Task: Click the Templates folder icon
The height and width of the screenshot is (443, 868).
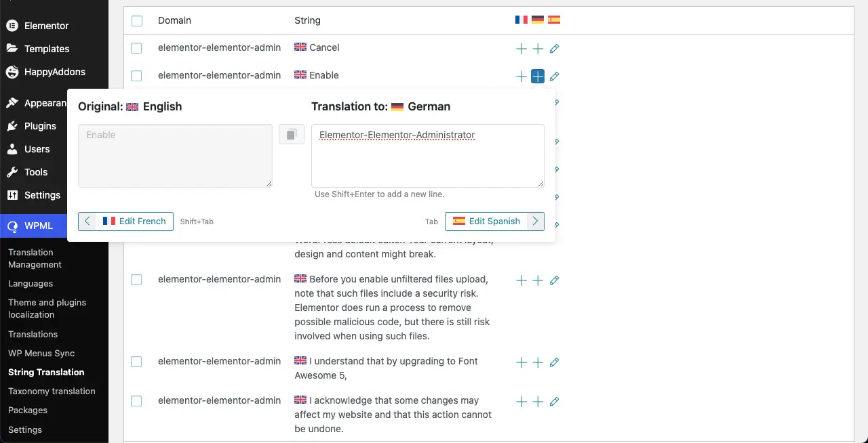Action: click(12, 49)
